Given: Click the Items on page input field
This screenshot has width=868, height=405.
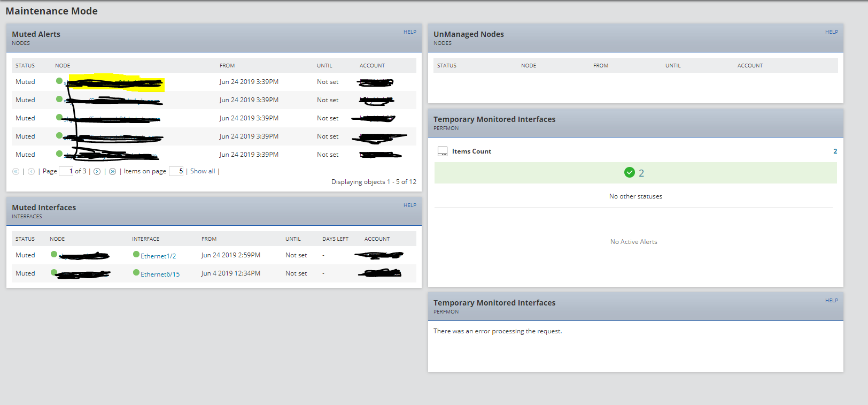Looking at the screenshot, I should pos(176,171).
